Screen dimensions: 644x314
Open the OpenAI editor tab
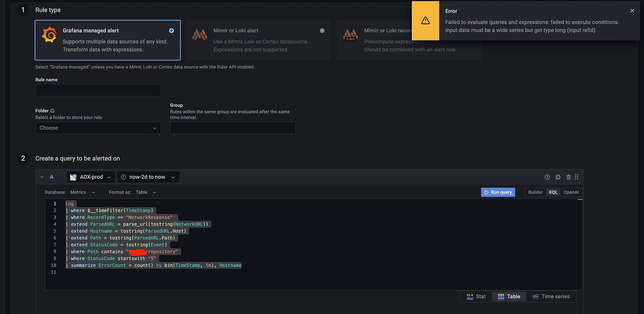coord(571,192)
